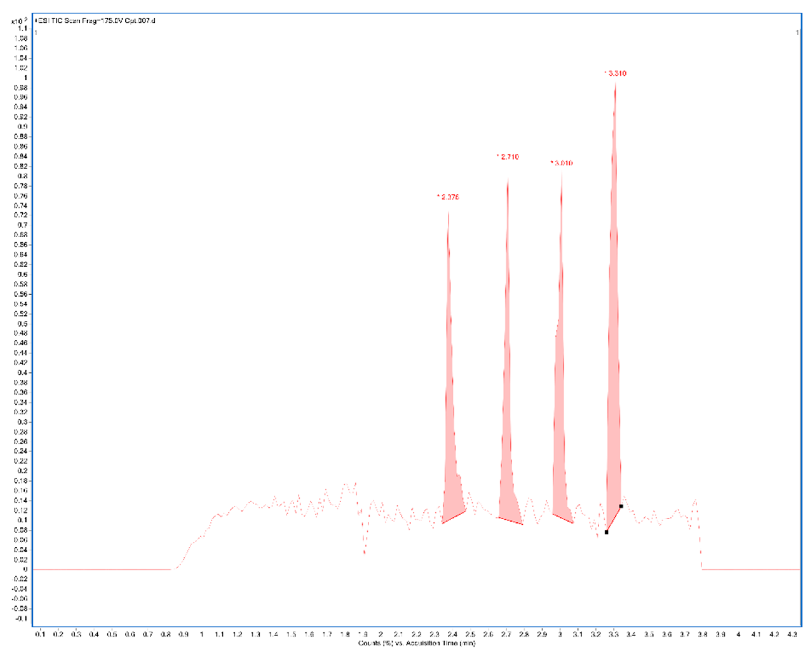The width and height of the screenshot is (812, 655).
Task: Click the 0.5 tick on the y-axis
Action: 22,324
